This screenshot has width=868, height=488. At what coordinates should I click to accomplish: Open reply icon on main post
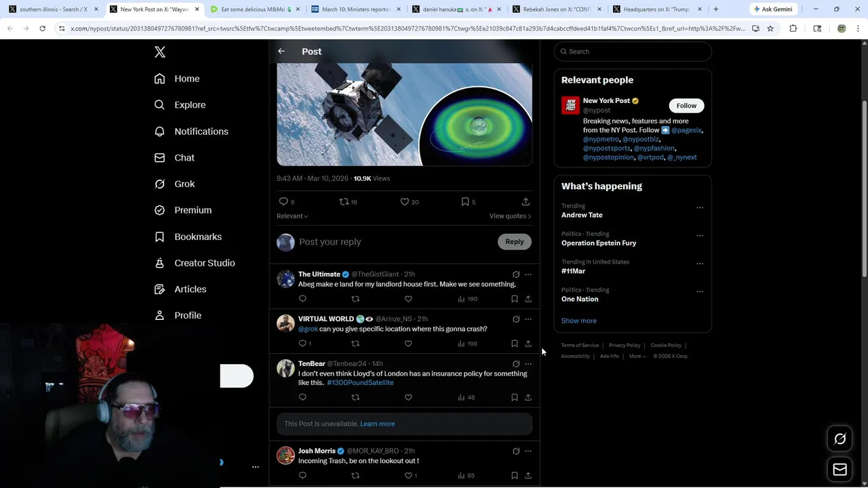pos(283,201)
